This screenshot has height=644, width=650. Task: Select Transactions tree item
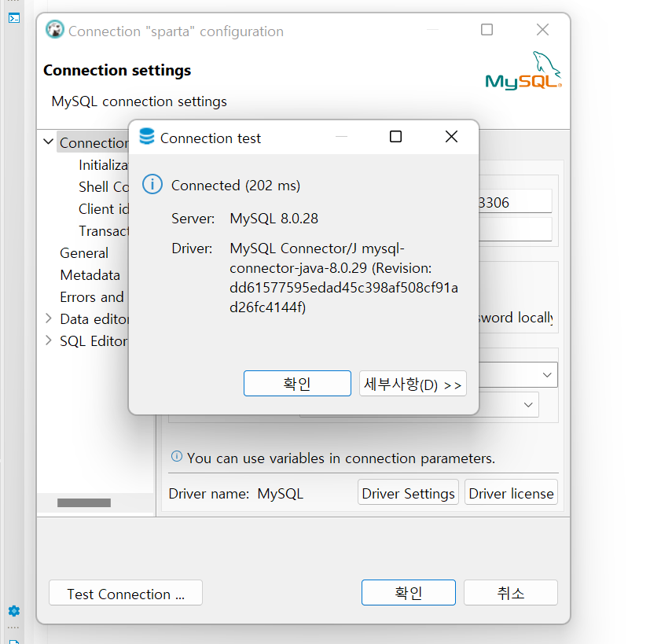coord(104,231)
